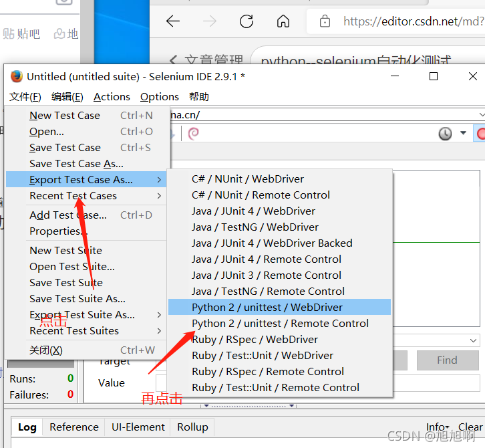Viewport: 485px width, 448px height.
Task: Expand Export Test Case As... submenu
Action: (86, 180)
